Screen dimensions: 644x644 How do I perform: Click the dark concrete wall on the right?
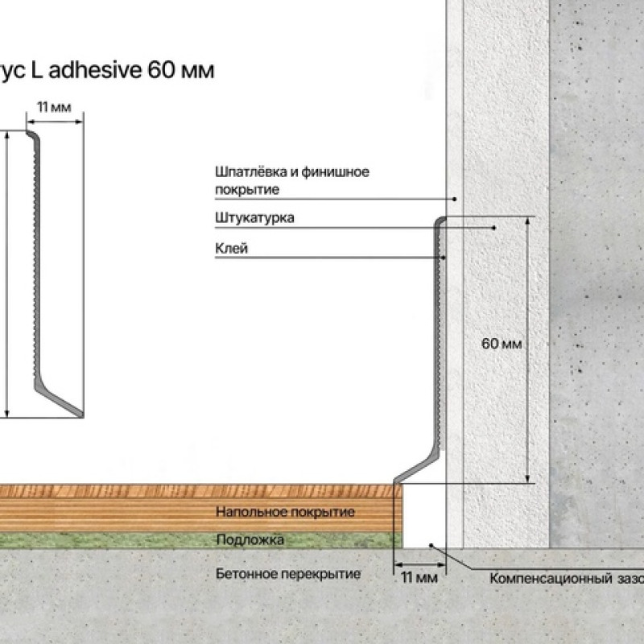[596, 282]
